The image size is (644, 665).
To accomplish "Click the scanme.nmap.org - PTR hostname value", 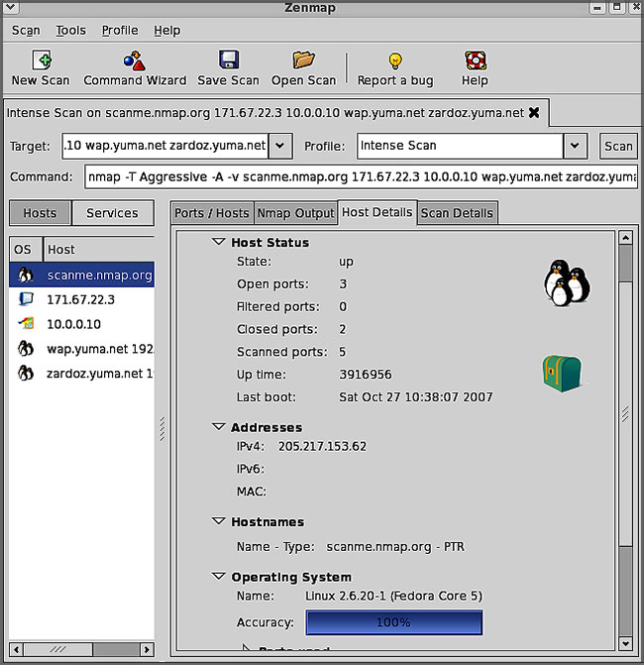I will click(x=395, y=547).
